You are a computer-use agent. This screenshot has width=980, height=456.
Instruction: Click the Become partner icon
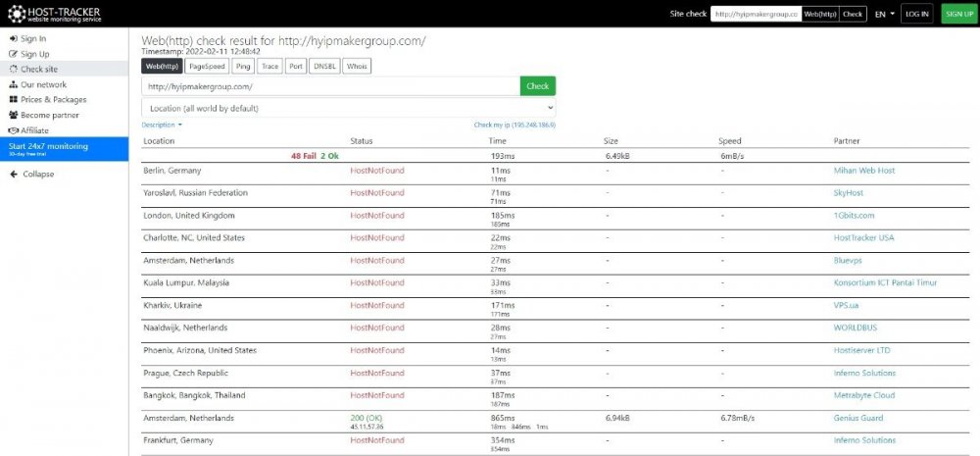13,115
